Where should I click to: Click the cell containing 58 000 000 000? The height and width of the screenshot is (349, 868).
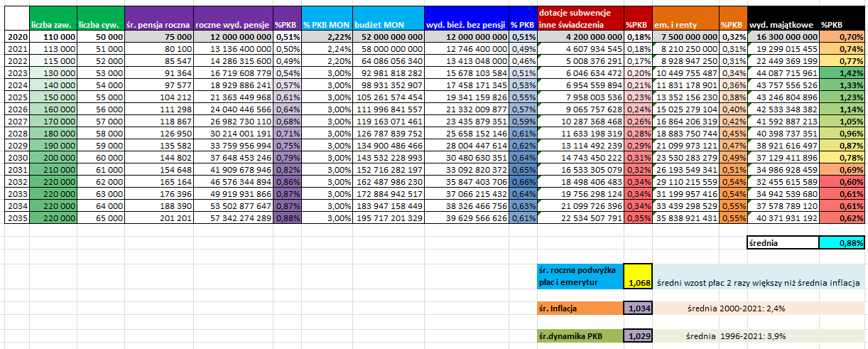pyautogui.click(x=387, y=48)
